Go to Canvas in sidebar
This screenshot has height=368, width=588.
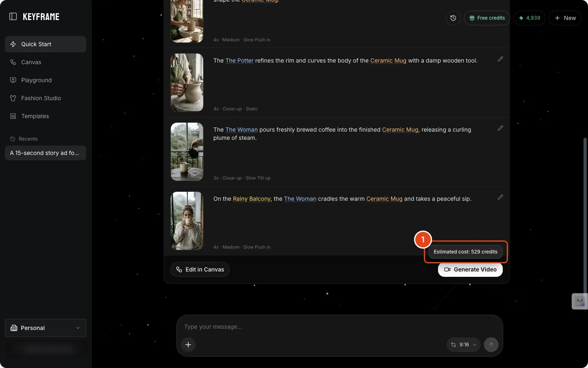point(45,62)
